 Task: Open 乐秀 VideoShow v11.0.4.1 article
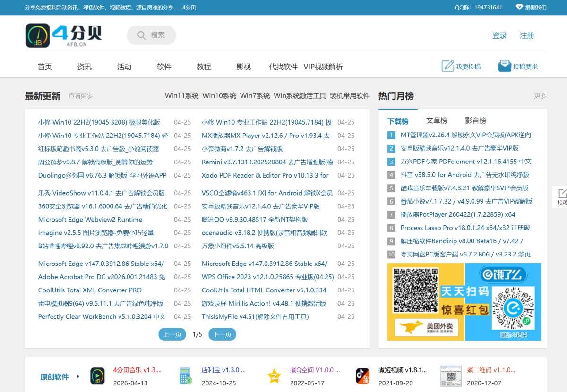click(x=102, y=193)
